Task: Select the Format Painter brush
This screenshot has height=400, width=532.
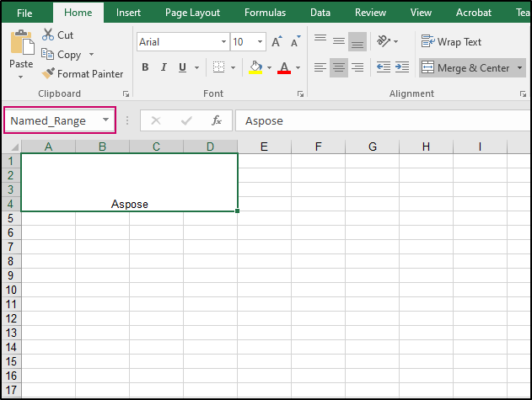Action: point(47,74)
